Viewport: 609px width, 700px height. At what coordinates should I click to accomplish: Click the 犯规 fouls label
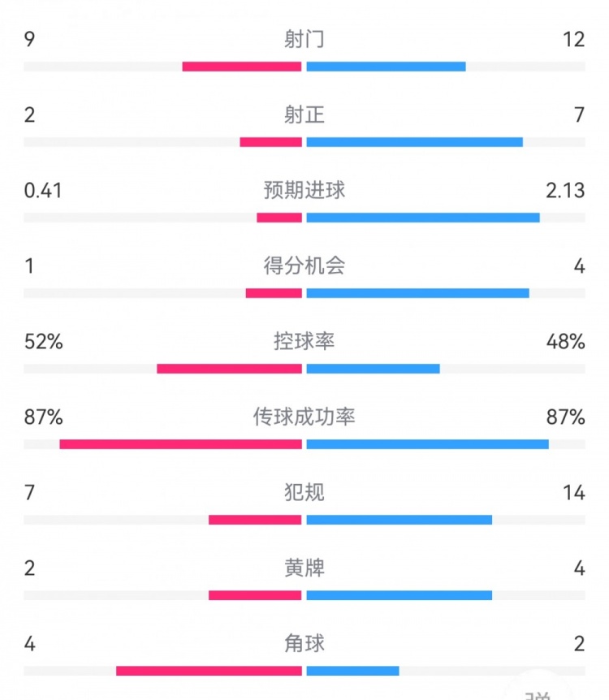(x=304, y=492)
